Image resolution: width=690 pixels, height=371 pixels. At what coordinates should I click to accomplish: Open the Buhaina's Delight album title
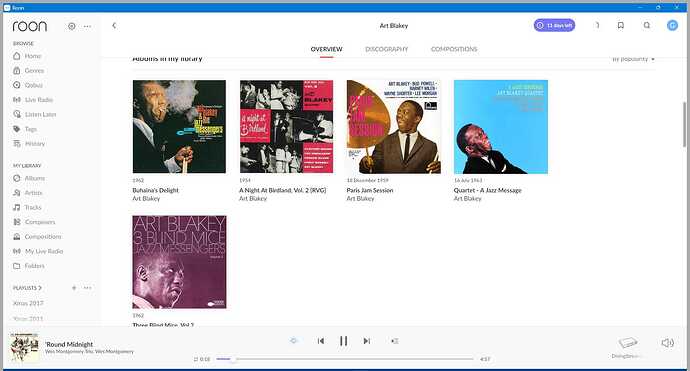click(x=155, y=190)
